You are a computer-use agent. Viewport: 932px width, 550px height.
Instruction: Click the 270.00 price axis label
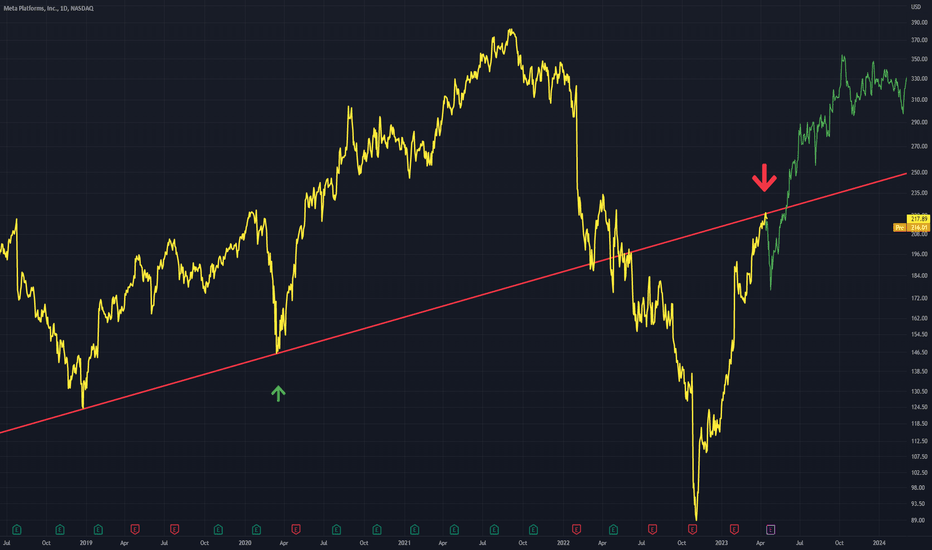click(919, 146)
